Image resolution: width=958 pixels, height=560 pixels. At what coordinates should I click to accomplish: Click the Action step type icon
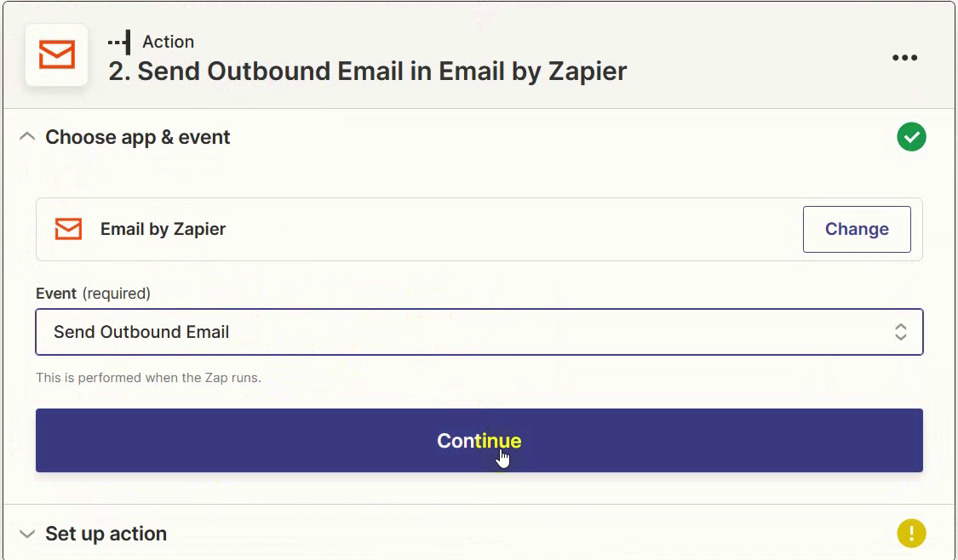[119, 42]
